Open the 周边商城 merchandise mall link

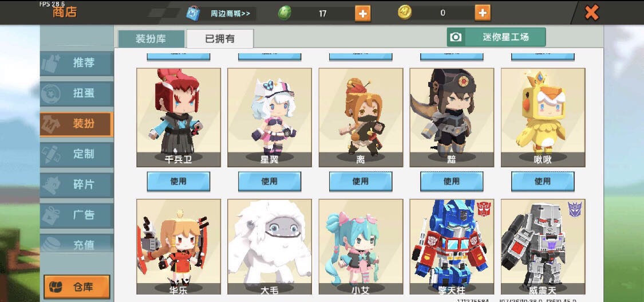click(230, 14)
